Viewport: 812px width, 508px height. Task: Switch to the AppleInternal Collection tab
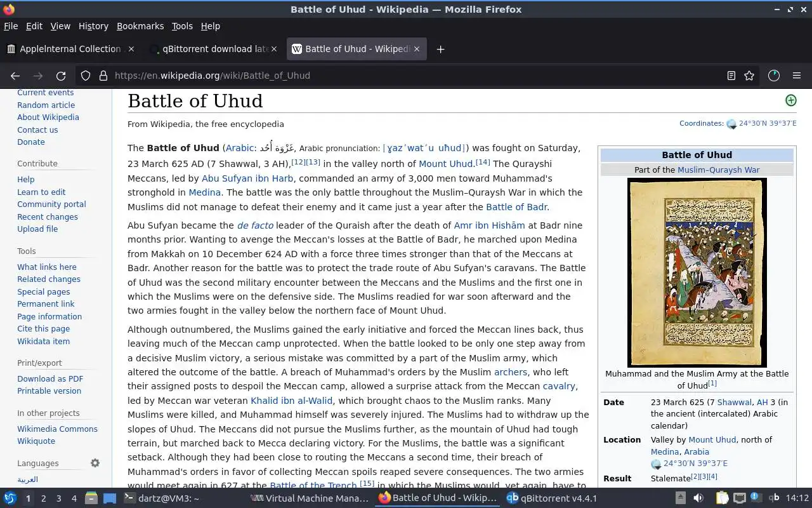[x=70, y=49]
